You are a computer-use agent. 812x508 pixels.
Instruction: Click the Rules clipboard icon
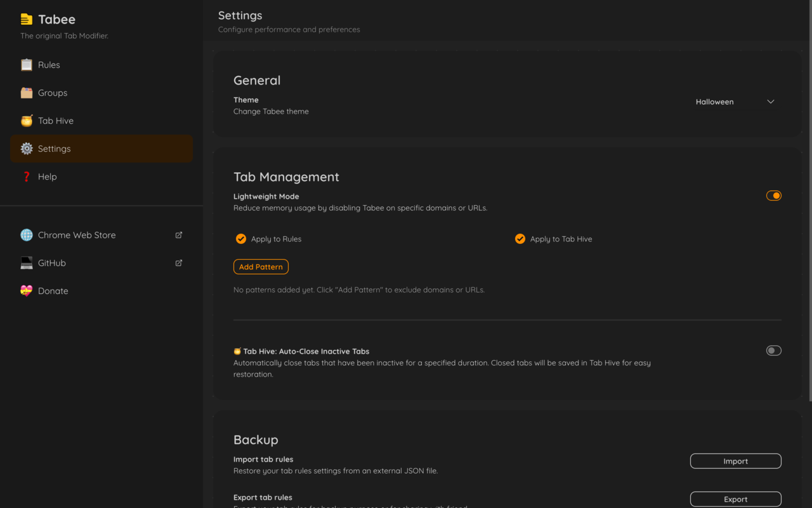(x=27, y=65)
